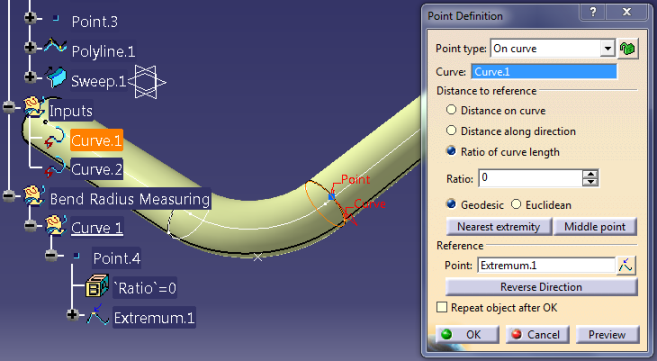Enable Repeat object after OK checkbox

[x=442, y=307]
